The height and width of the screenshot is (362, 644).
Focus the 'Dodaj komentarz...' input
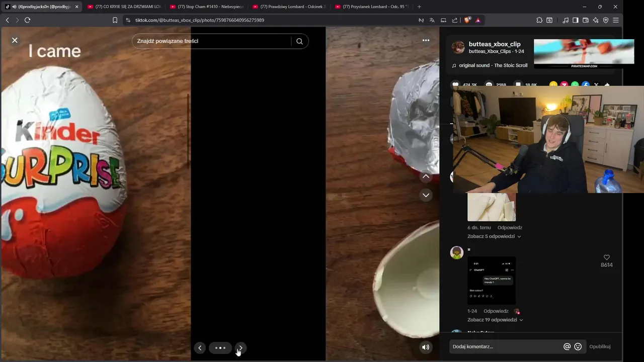coord(506,346)
